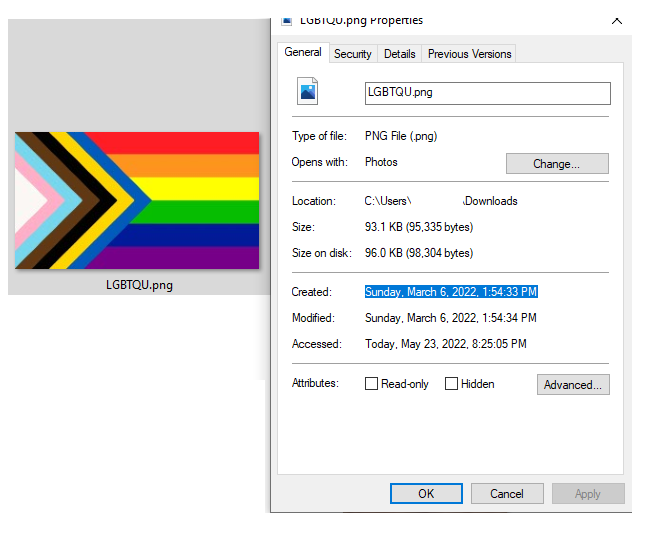Enable the Read-only attribute checkbox
Viewport: 646px width, 539px height.
(x=371, y=384)
